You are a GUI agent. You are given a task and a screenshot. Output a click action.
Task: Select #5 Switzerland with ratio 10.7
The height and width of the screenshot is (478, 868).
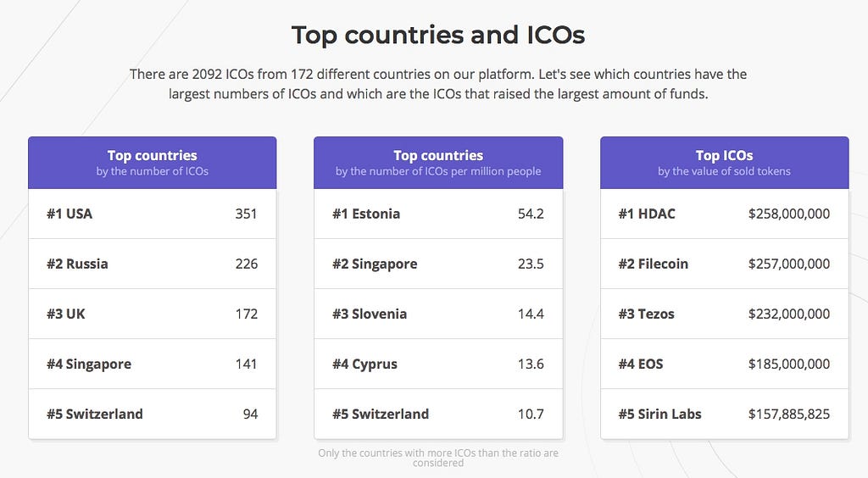[x=438, y=414]
